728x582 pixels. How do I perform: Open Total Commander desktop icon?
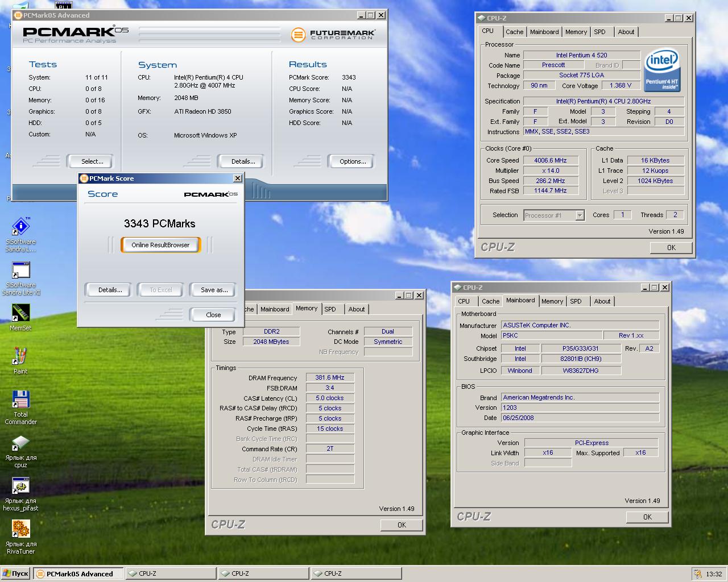pos(20,408)
